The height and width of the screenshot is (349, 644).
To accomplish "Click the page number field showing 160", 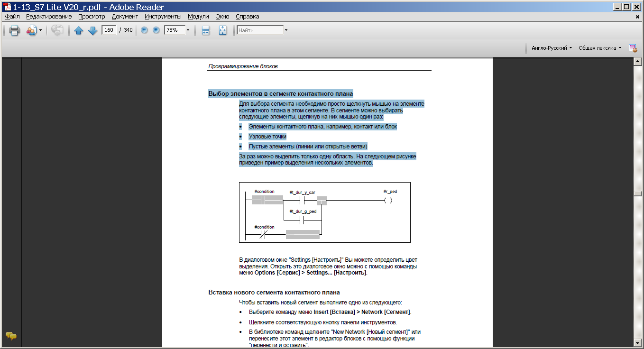I will click(109, 30).
